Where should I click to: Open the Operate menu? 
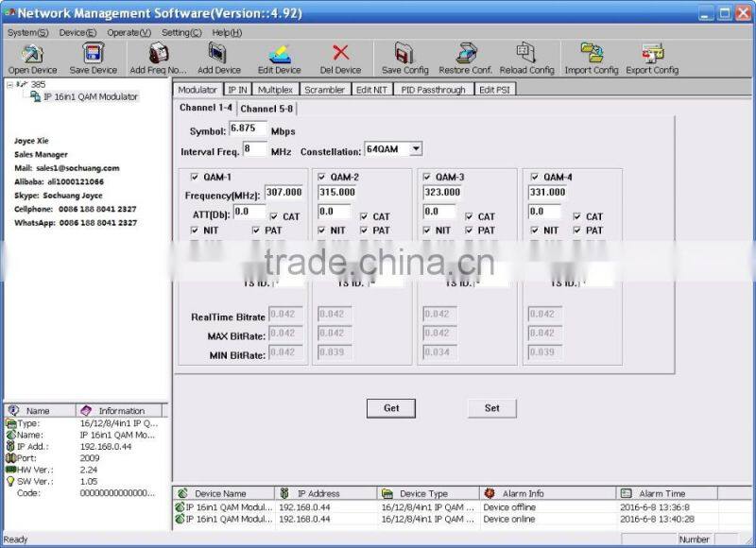129,32
